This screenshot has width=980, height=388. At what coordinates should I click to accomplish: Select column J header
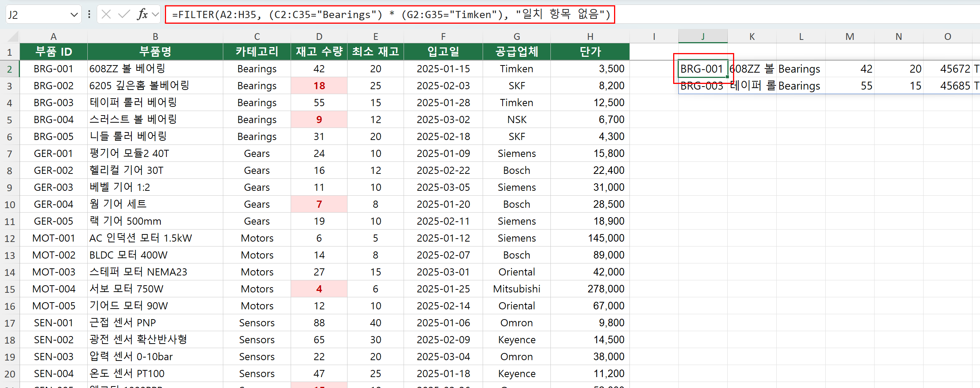coord(703,37)
